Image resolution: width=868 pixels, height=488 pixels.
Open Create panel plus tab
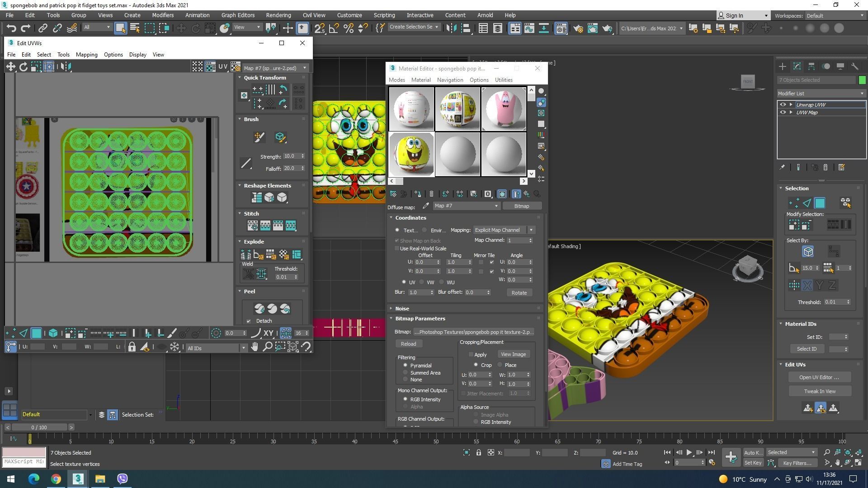pyautogui.click(x=783, y=66)
